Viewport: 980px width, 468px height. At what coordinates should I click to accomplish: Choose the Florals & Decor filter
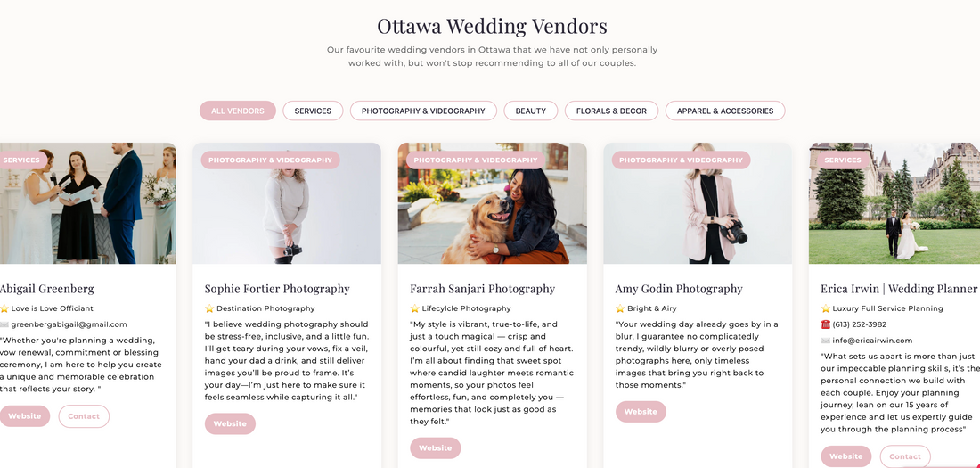point(611,111)
